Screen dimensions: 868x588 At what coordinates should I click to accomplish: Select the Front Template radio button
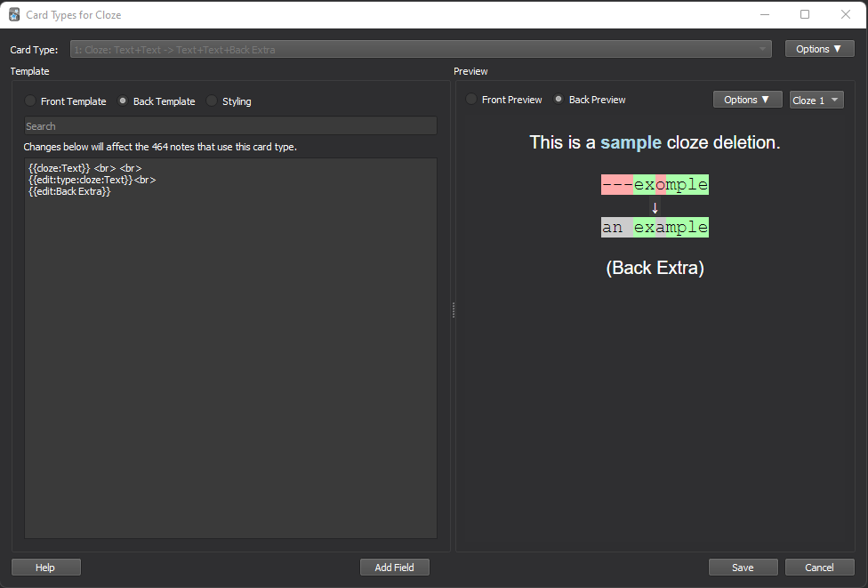30,101
